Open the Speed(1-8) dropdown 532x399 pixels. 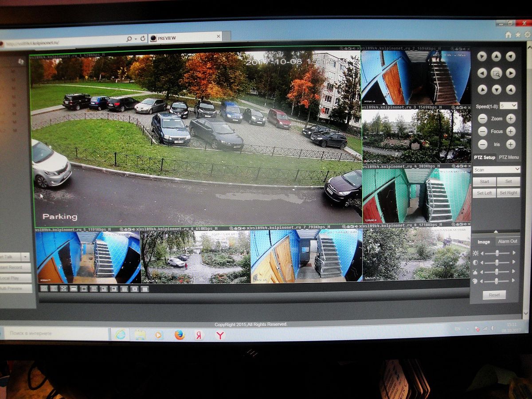coord(508,106)
